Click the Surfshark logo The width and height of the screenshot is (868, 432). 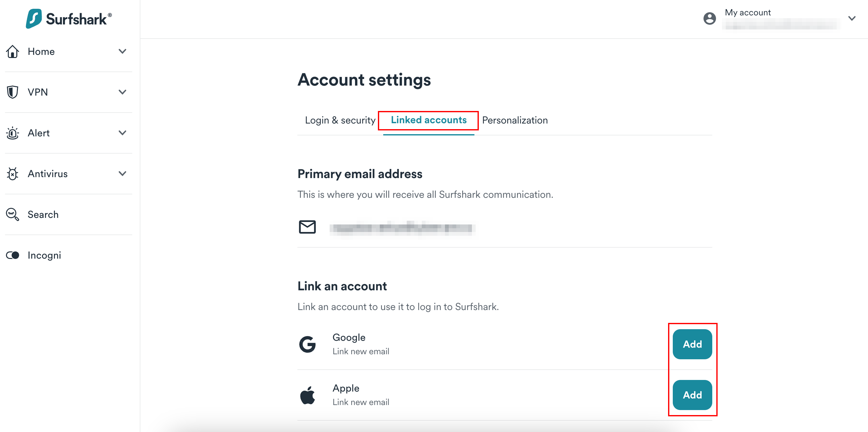click(69, 18)
